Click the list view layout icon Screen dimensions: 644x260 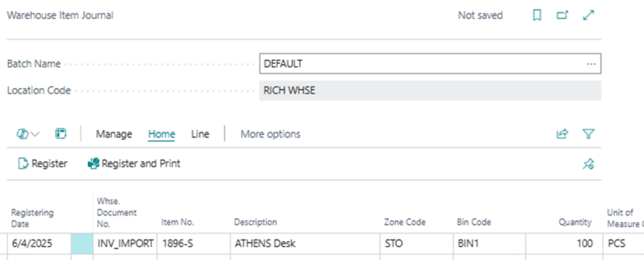click(61, 134)
